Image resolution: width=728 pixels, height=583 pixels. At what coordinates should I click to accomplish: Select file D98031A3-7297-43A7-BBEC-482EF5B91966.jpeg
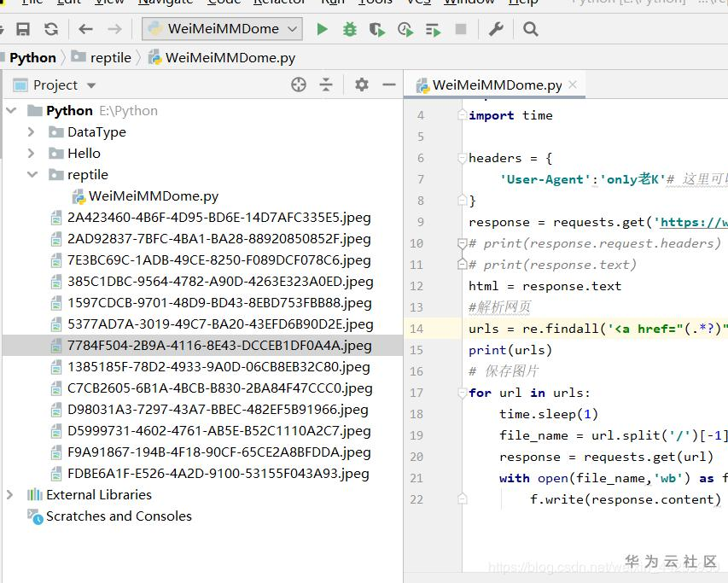[218, 410]
